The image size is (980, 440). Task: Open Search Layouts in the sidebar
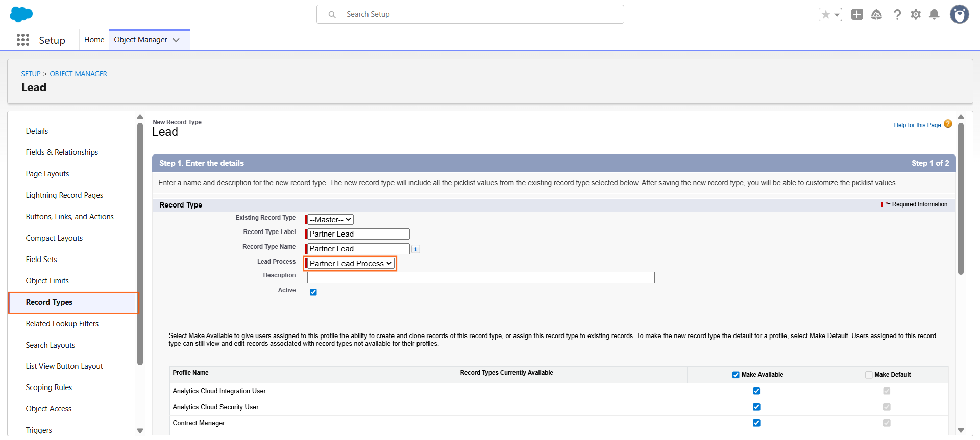pyautogui.click(x=51, y=345)
